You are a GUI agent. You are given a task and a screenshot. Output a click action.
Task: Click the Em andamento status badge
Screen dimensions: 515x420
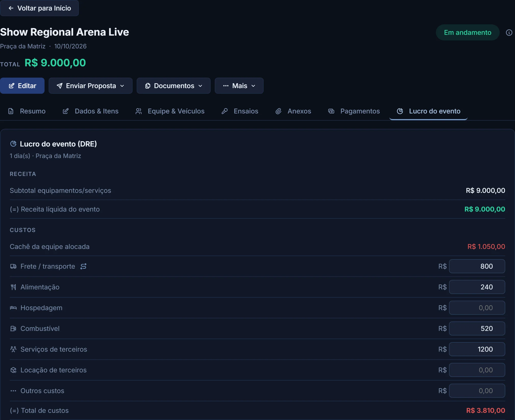[467, 33]
